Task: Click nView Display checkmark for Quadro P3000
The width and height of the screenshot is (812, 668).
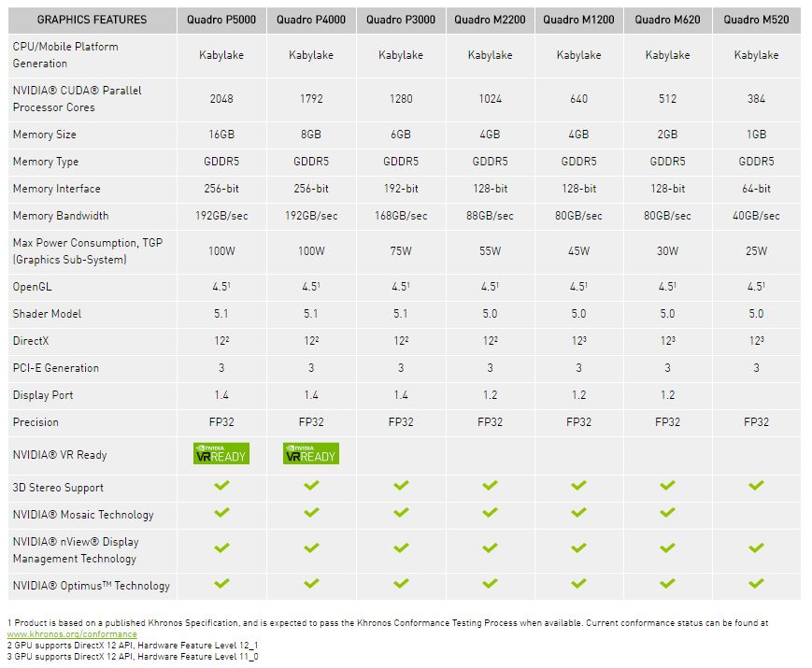Action: [401, 548]
